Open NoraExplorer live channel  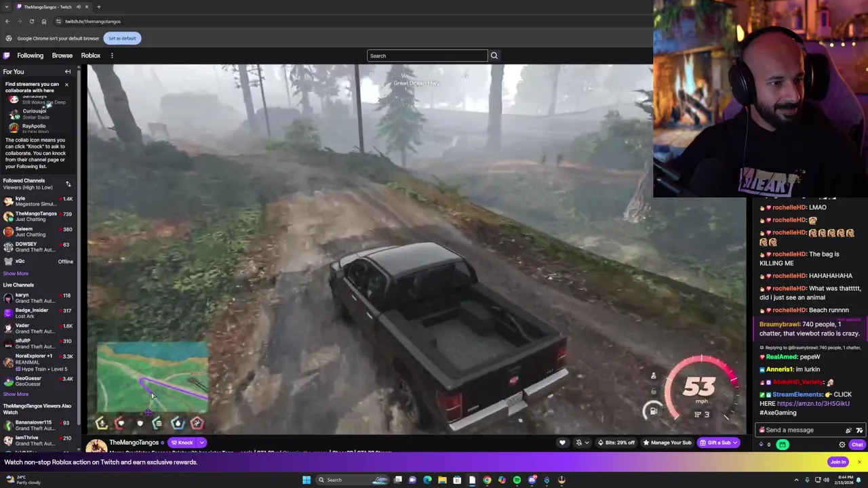37,363
